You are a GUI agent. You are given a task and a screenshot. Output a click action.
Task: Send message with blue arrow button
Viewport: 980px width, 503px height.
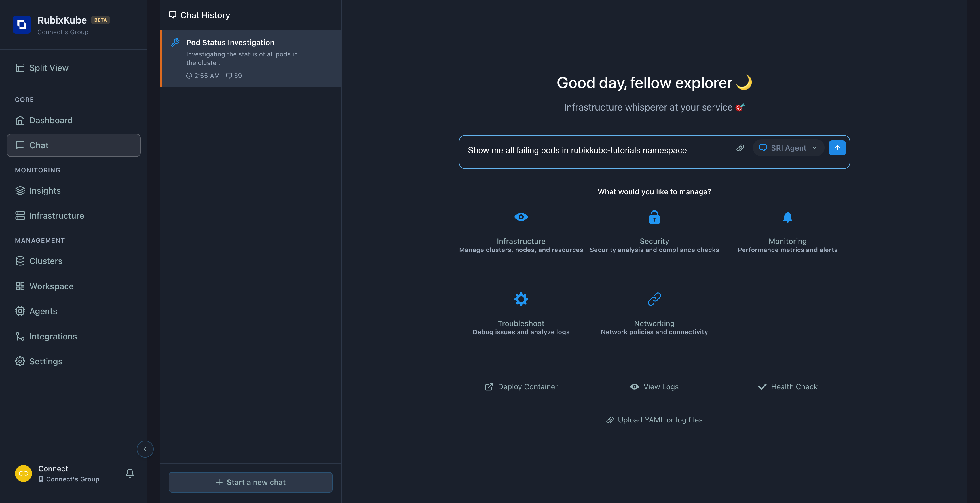tap(837, 148)
